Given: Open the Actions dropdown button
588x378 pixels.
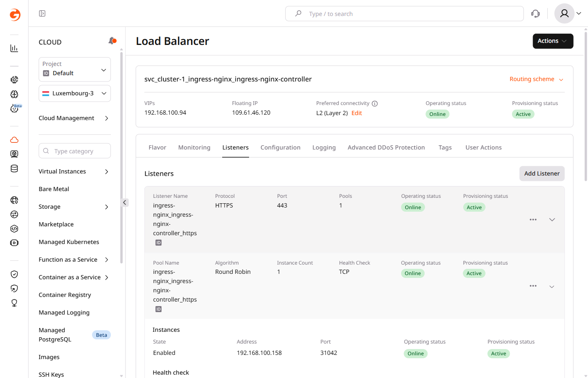Looking at the screenshot, I should pos(553,41).
